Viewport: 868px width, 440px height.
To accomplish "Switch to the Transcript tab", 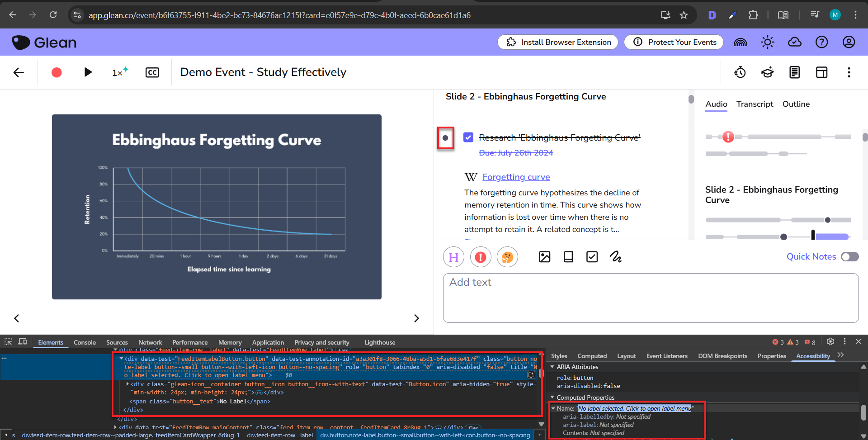I will (755, 104).
